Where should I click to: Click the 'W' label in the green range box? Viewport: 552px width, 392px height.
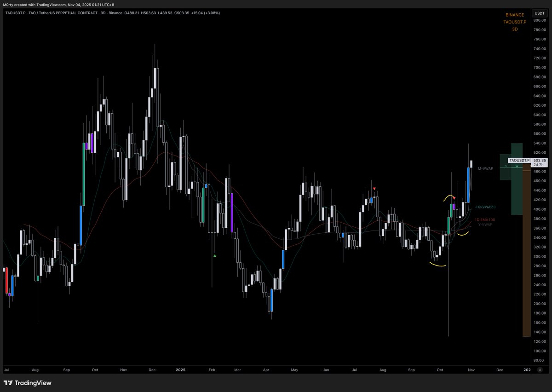coord(517,166)
